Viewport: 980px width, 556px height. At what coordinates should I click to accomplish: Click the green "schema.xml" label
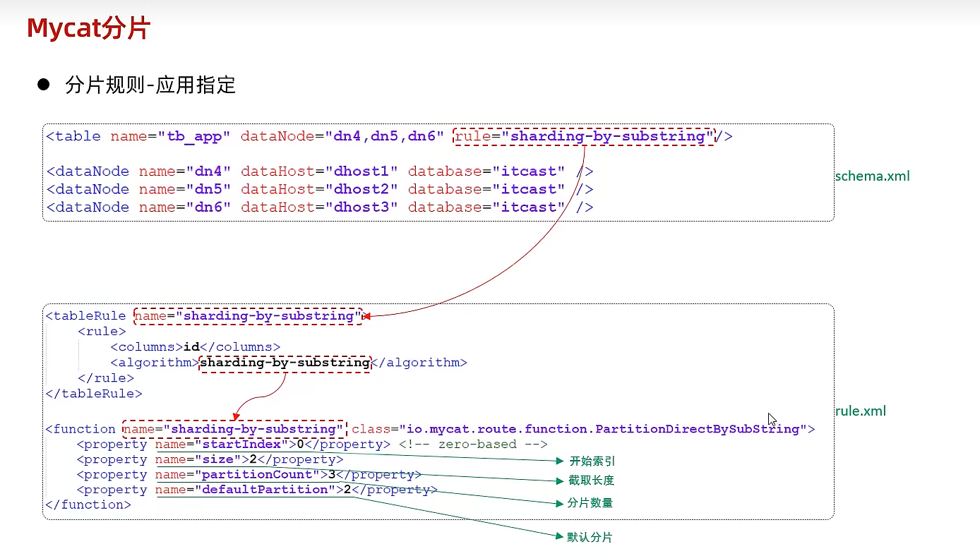(x=873, y=176)
